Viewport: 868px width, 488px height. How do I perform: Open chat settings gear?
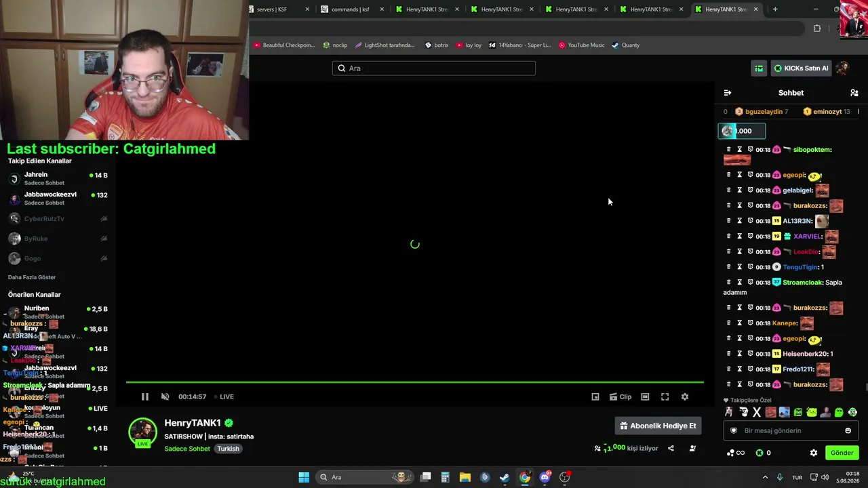pyautogui.click(x=814, y=453)
